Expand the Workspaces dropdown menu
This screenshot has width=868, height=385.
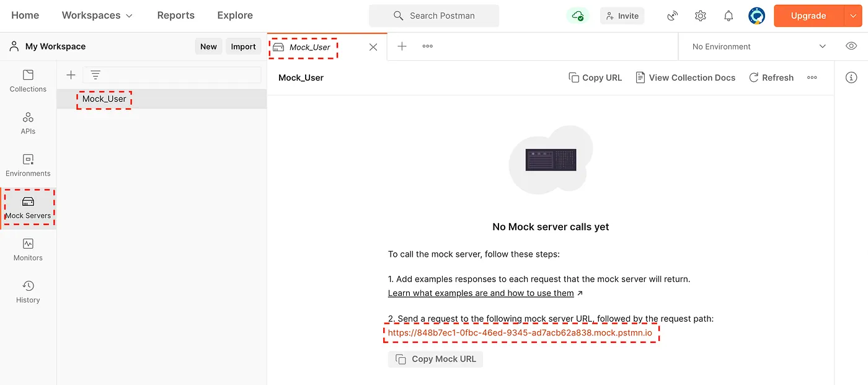(97, 15)
